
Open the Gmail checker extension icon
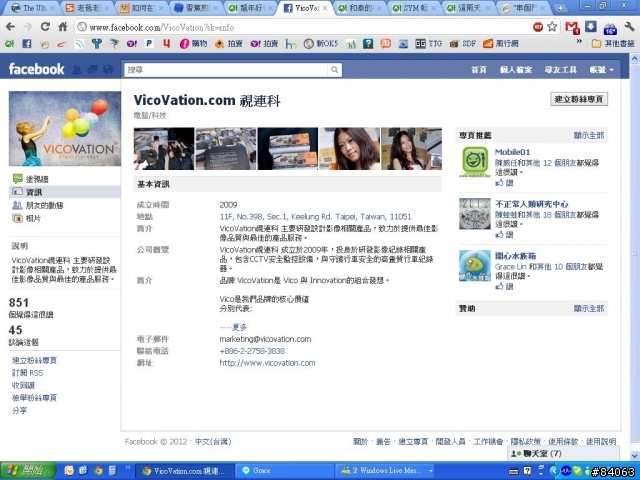pos(572,27)
